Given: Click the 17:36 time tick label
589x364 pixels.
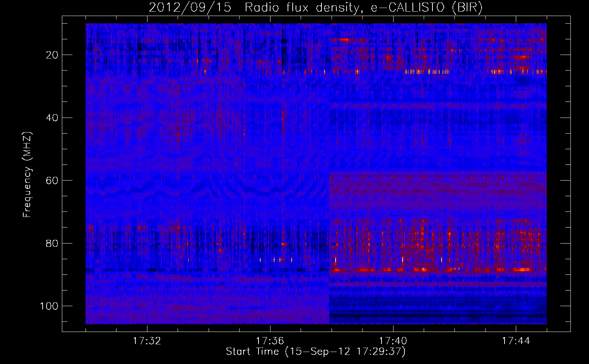Looking at the screenshot, I should [x=270, y=341].
